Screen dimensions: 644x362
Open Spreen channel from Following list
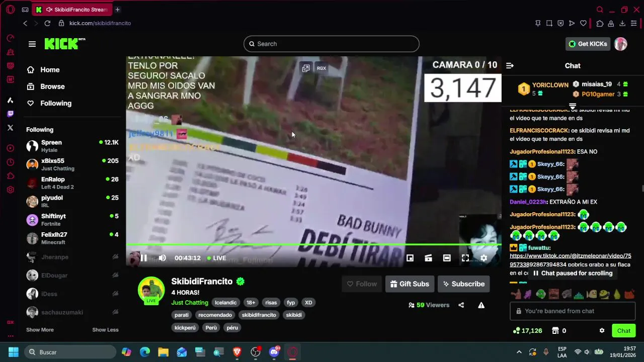pyautogui.click(x=72, y=146)
